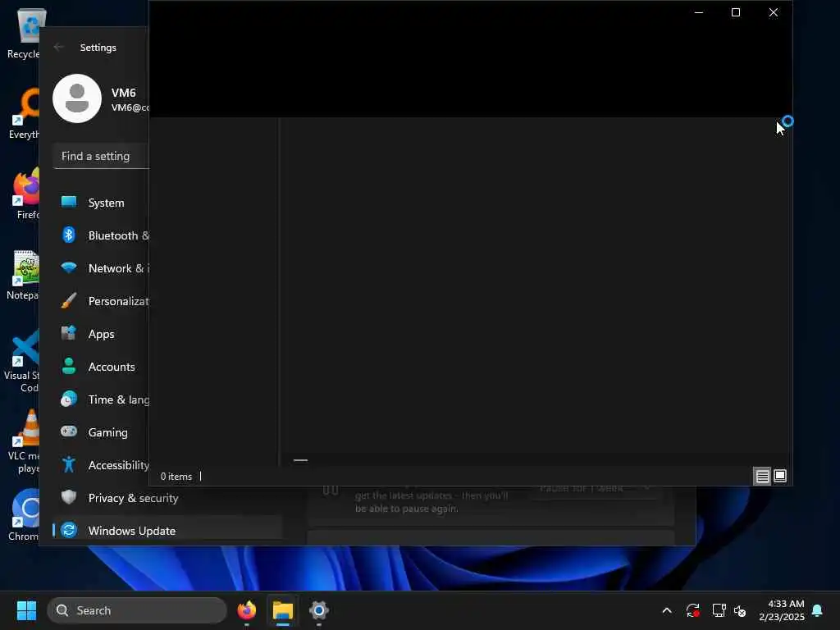840x630 pixels.
Task: Open Settings from the taskbar
Action: click(x=318, y=610)
